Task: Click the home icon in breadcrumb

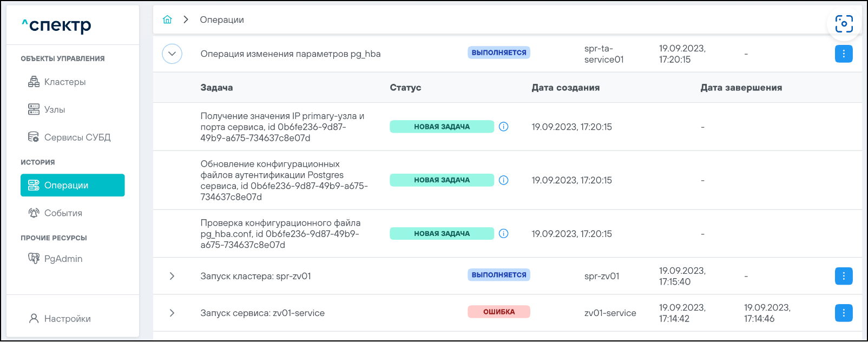Action: pyautogui.click(x=167, y=19)
